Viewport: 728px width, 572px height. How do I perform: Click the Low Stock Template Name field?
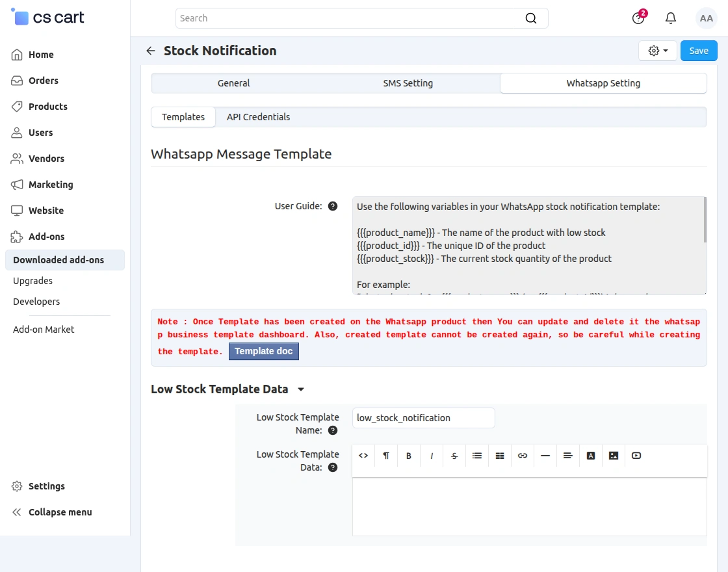point(423,418)
